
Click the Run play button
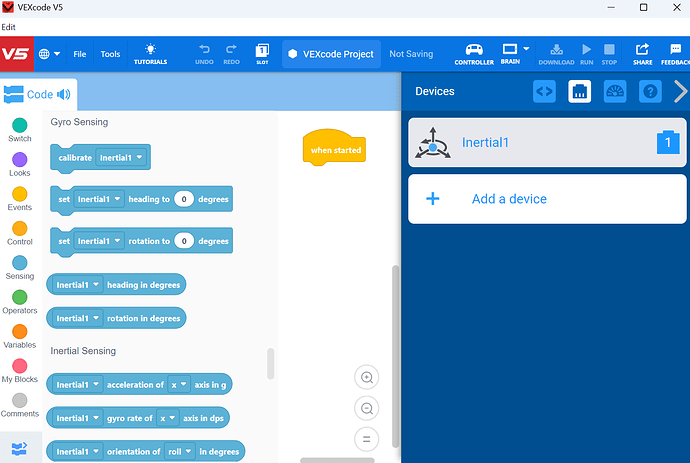(x=587, y=54)
